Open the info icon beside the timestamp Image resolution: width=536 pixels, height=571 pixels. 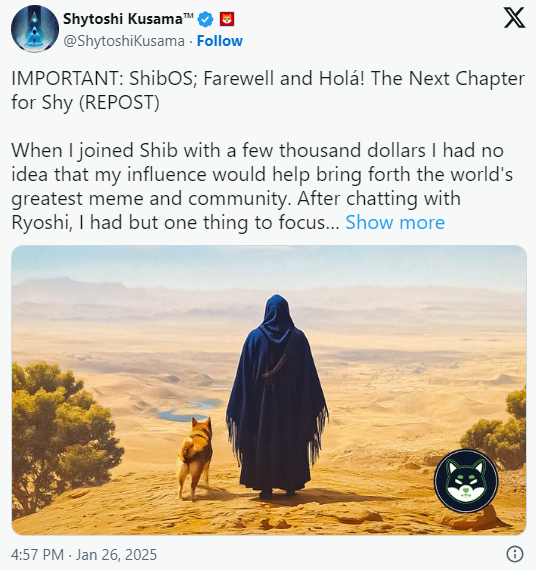coord(515,554)
